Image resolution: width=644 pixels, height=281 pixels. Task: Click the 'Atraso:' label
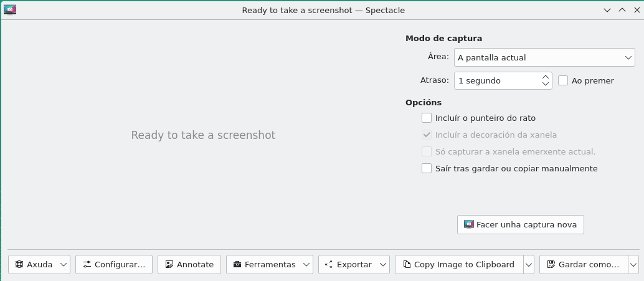pyautogui.click(x=435, y=80)
